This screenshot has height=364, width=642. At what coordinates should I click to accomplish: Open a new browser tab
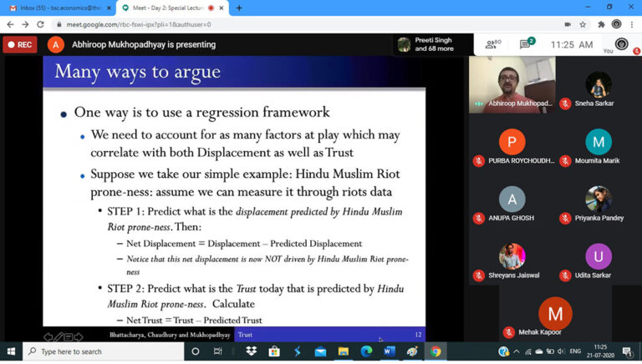click(239, 8)
